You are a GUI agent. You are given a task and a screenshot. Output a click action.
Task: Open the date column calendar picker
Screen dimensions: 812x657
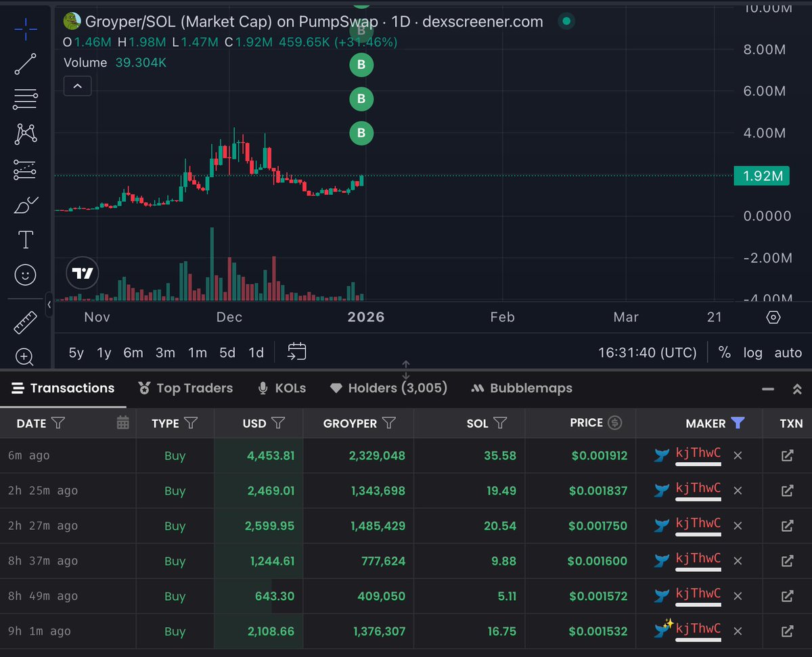click(x=122, y=423)
